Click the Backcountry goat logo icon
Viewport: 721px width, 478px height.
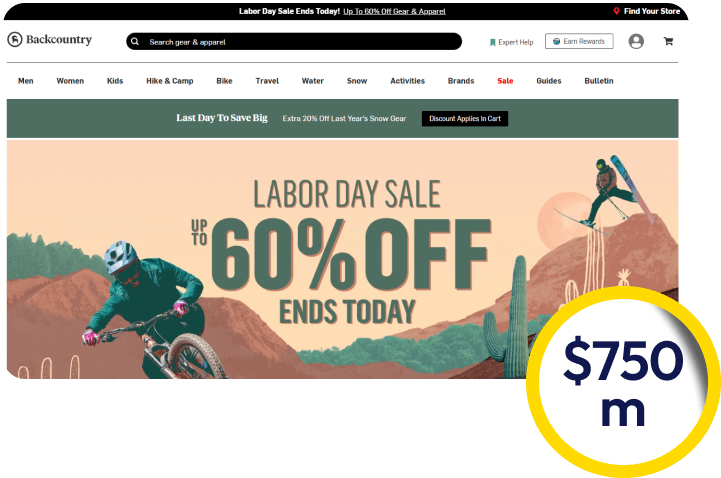click(x=15, y=40)
